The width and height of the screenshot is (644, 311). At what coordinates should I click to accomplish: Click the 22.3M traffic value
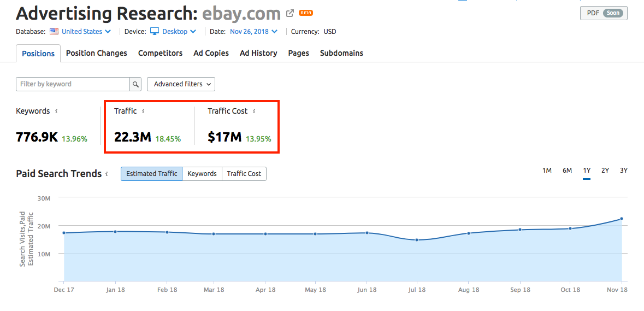point(133,137)
